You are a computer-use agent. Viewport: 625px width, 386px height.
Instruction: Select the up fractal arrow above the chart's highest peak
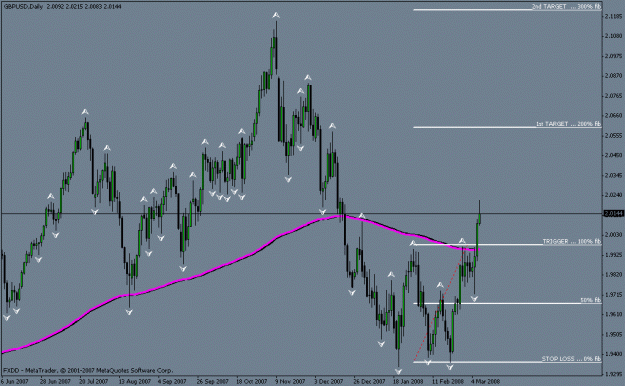(x=276, y=16)
